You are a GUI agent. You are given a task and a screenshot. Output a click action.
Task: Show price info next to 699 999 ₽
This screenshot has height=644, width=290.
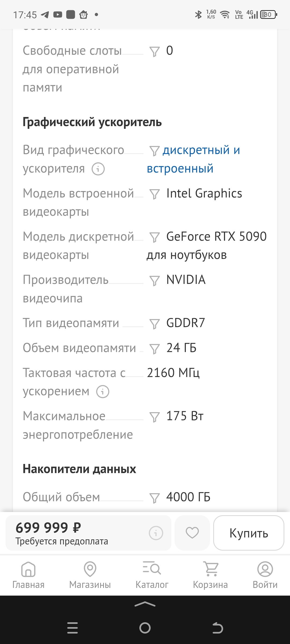(x=156, y=533)
